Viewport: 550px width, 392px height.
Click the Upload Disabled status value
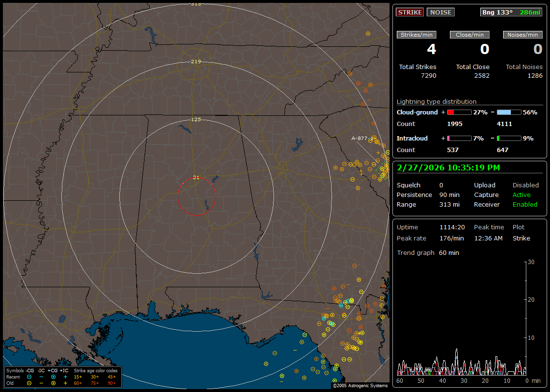(x=525, y=185)
